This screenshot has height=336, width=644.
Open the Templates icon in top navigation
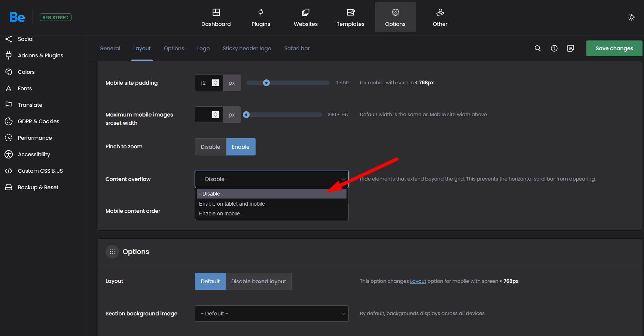pos(351,12)
